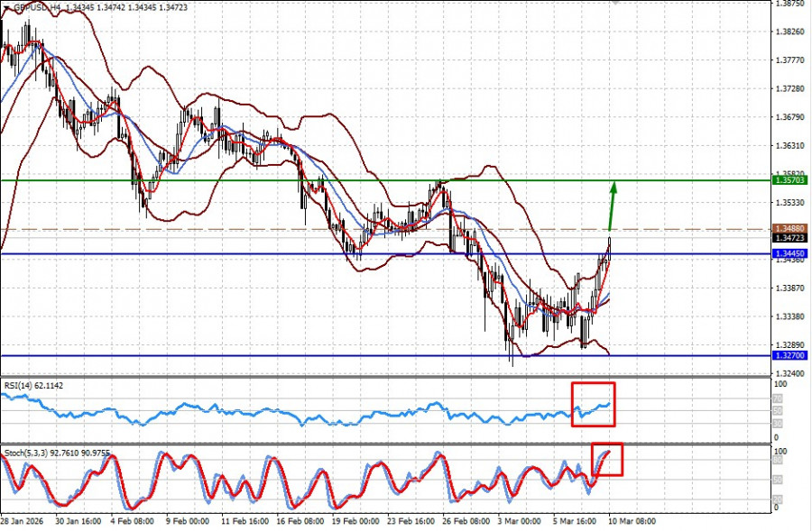Click the 1.38260 value on the price axis
This screenshot has width=812, height=531.
(x=790, y=32)
